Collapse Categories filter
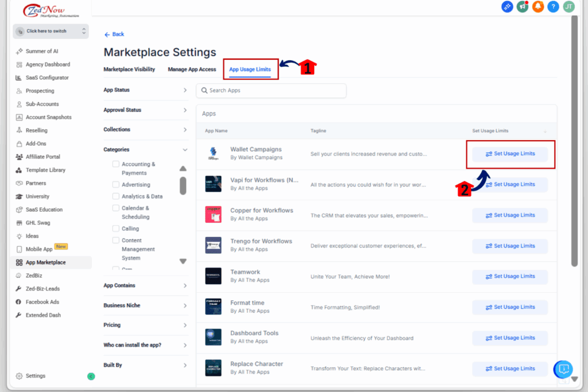Viewport: 588px width, 392px height. 145,150
